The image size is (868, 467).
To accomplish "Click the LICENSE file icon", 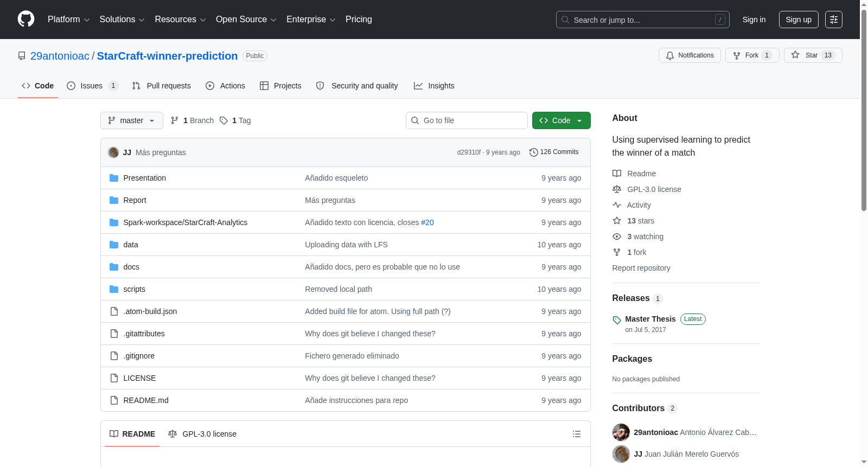I will (x=114, y=378).
